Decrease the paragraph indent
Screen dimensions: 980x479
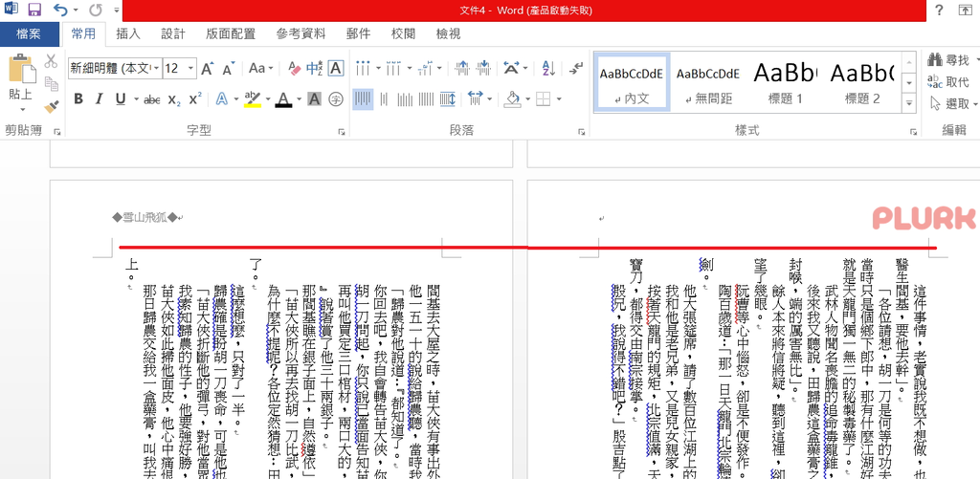click(462, 68)
